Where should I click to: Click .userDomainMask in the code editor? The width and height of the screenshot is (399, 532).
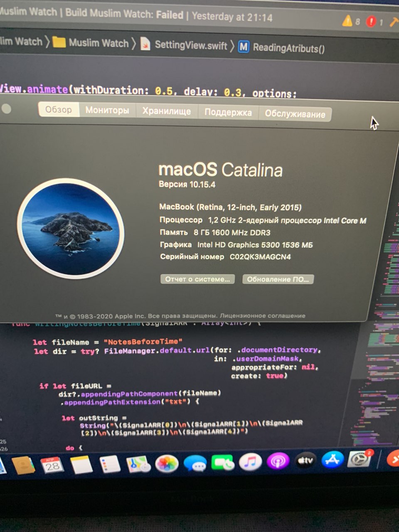pyautogui.click(x=266, y=359)
